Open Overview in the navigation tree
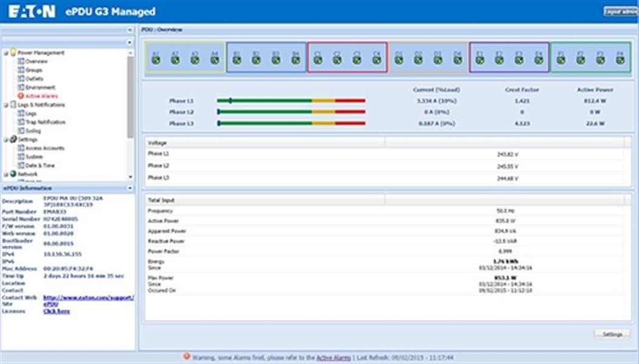This screenshot has width=639, height=364. click(x=36, y=61)
